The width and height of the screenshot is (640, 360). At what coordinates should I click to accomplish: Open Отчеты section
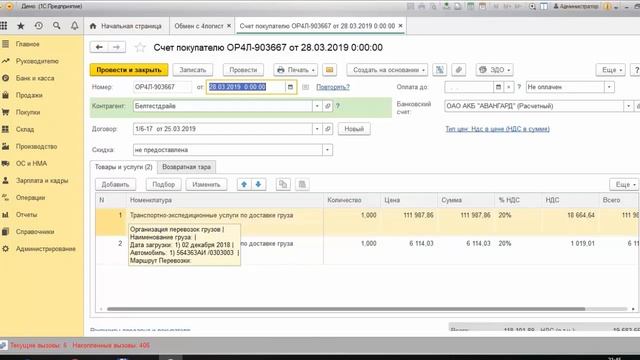(27, 215)
